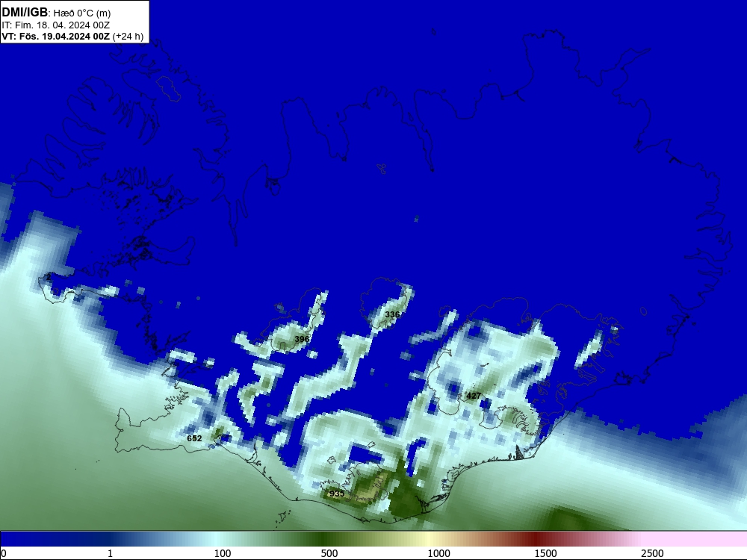This screenshot has height=560, width=747.
Task: Click the 336 value on the map
Action: point(392,314)
